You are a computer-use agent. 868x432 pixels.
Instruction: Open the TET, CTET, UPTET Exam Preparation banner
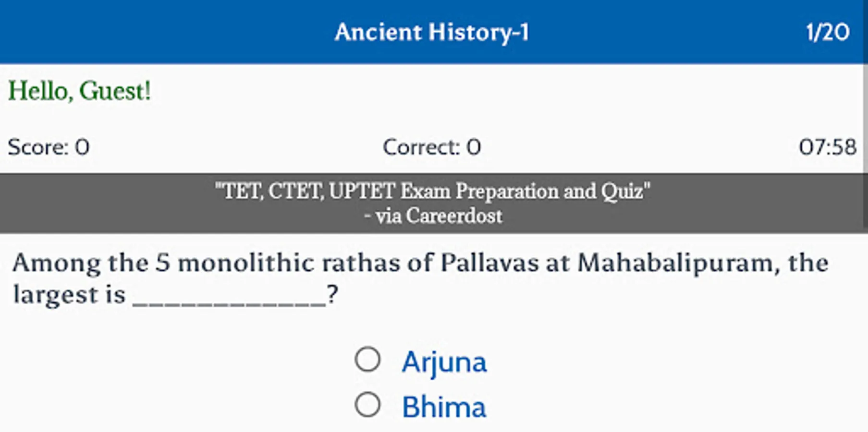(x=432, y=191)
